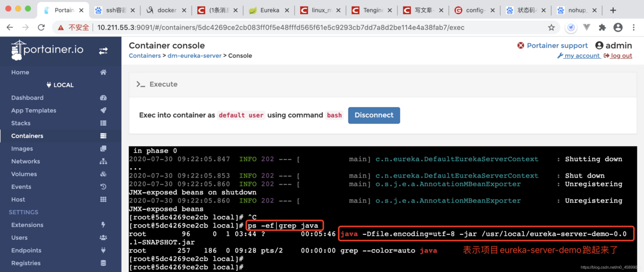Toggle sidebar collapse arrows icon

coord(103,51)
